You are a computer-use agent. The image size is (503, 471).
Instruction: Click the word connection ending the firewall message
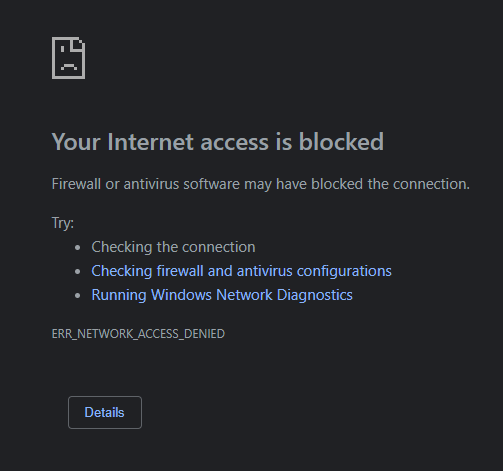(431, 184)
